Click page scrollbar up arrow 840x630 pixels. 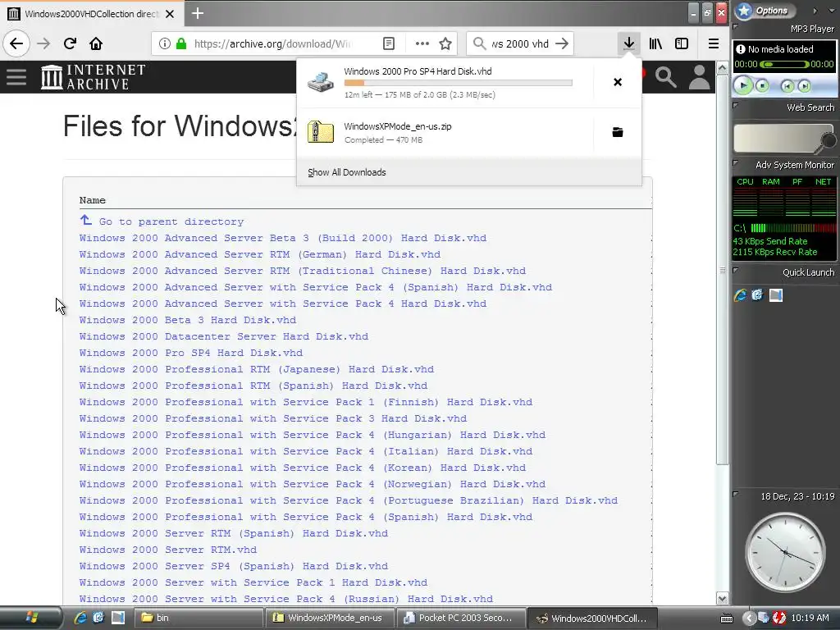click(x=722, y=68)
